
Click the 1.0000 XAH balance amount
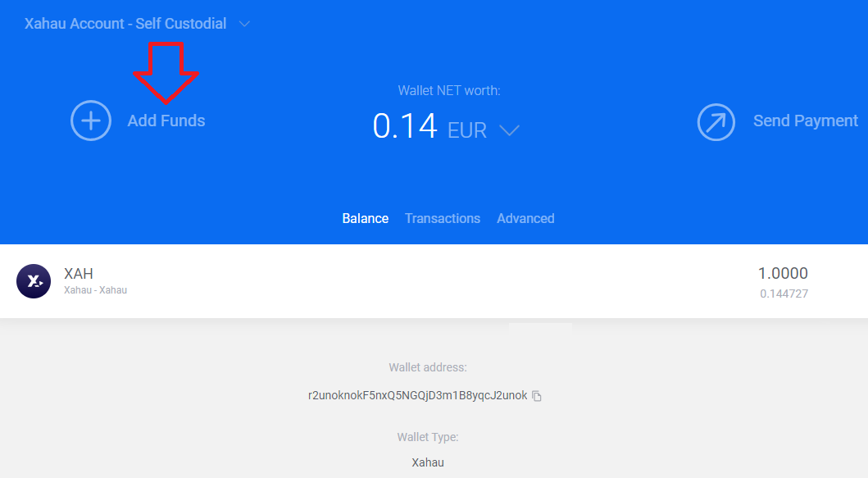[783, 274]
